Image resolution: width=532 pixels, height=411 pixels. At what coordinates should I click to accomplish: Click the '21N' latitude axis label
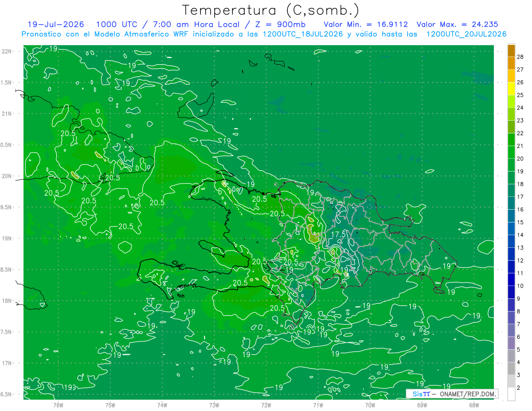[x=7, y=114]
